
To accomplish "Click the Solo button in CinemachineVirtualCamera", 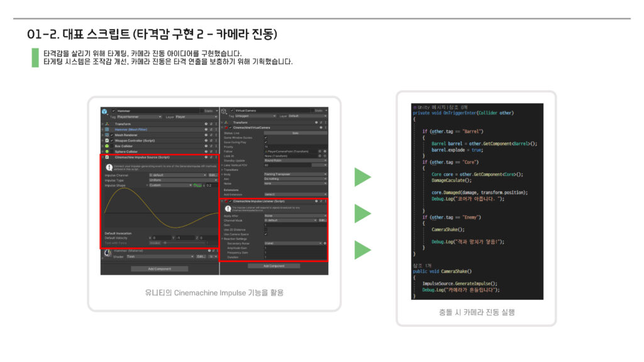I will click(x=294, y=133).
